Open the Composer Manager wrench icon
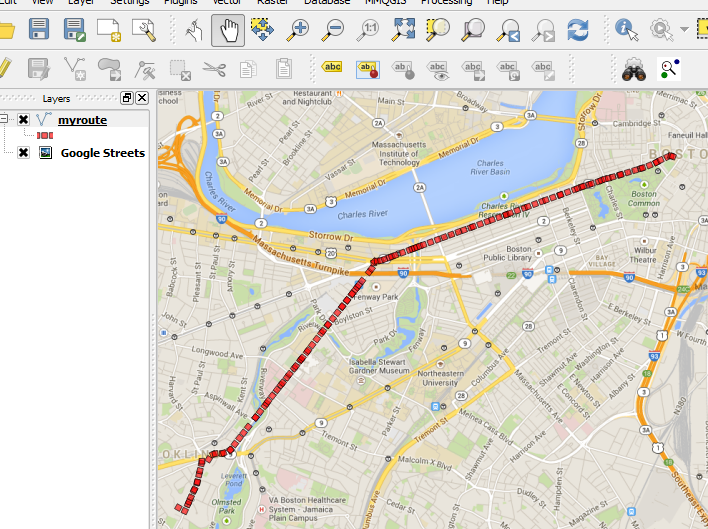The height and width of the screenshot is (529, 708). coord(144,30)
